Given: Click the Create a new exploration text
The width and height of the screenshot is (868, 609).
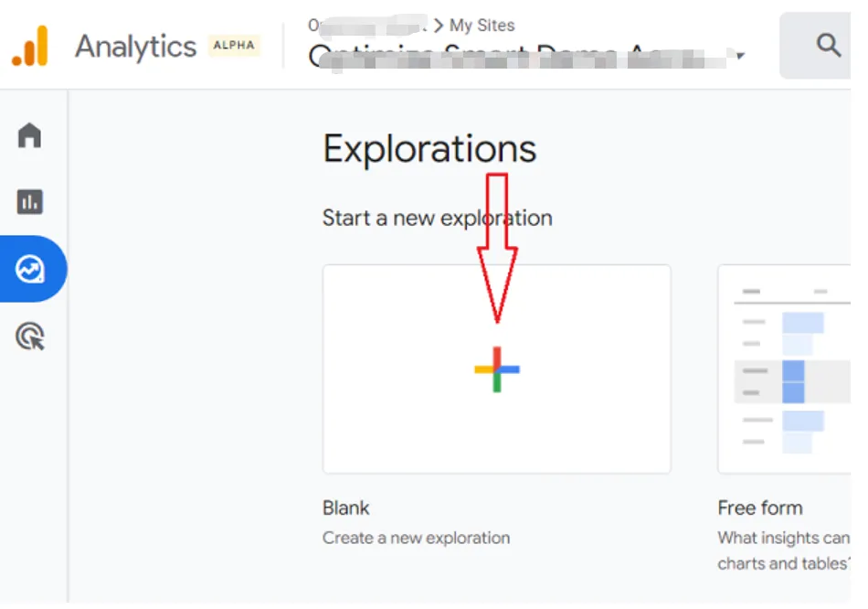Looking at the screenshot, I should [x=416, y=538].
